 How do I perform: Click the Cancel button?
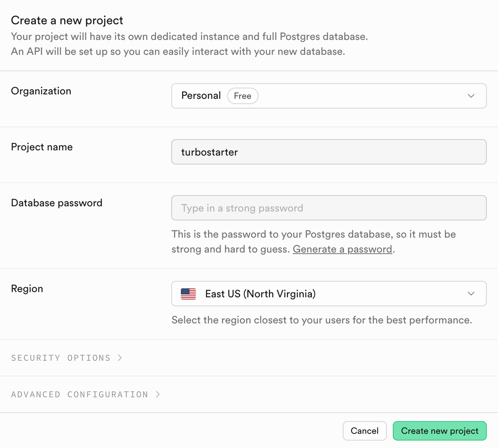tap(364, 431)
